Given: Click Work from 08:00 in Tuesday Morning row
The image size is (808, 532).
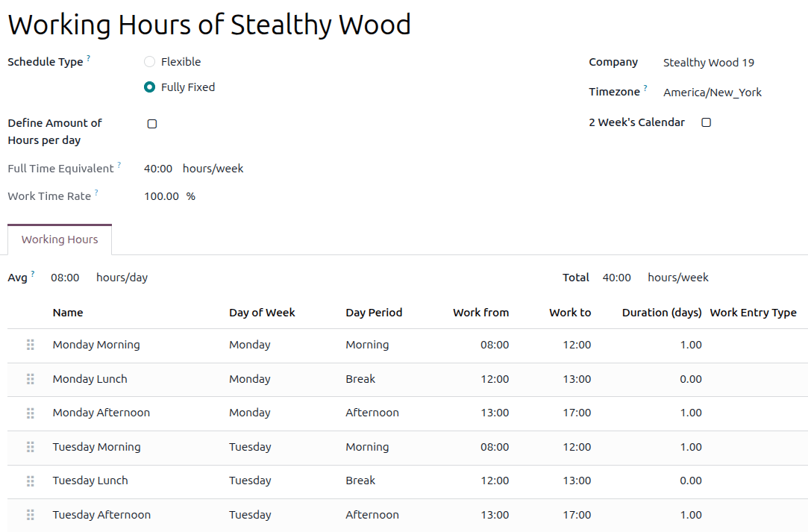Looking at the screenshot, I should 495,448.
